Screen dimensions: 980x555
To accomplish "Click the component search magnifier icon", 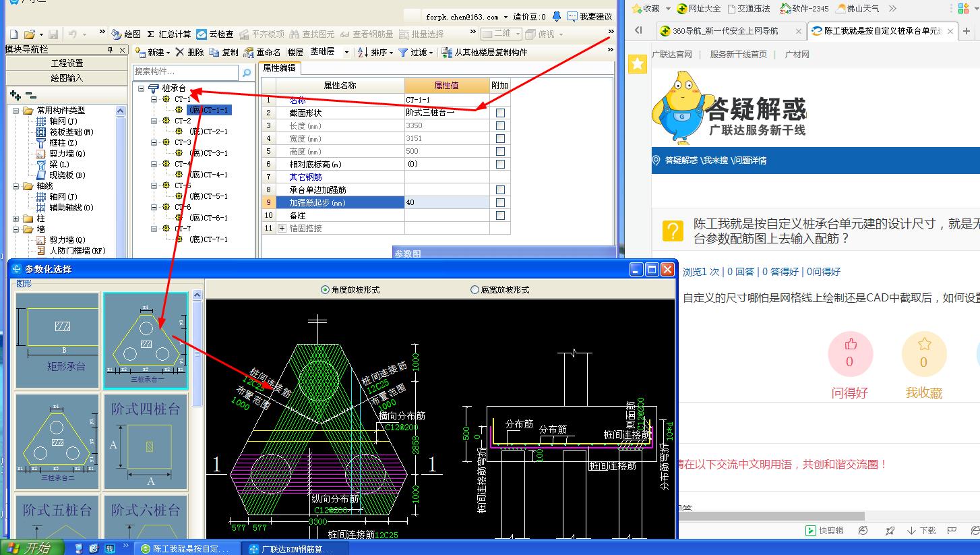I will click(x=247, y=72).
